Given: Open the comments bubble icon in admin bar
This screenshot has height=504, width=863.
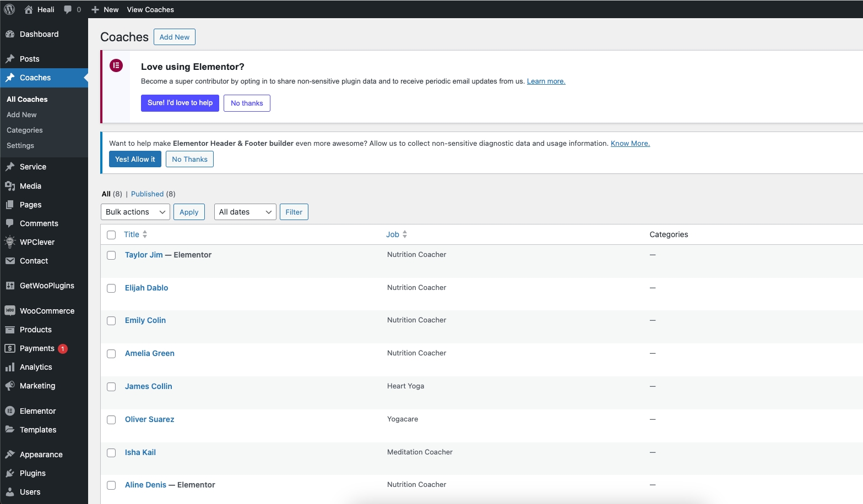Looking at the screenshot, I should tap(68, 9).
